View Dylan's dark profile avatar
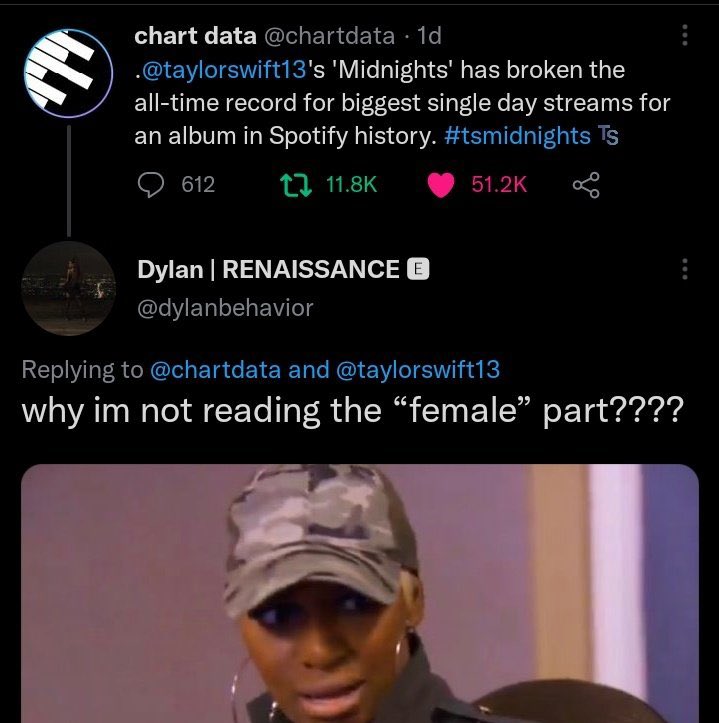719x723 pixels. pyautogui.click(x=69, y=288)
